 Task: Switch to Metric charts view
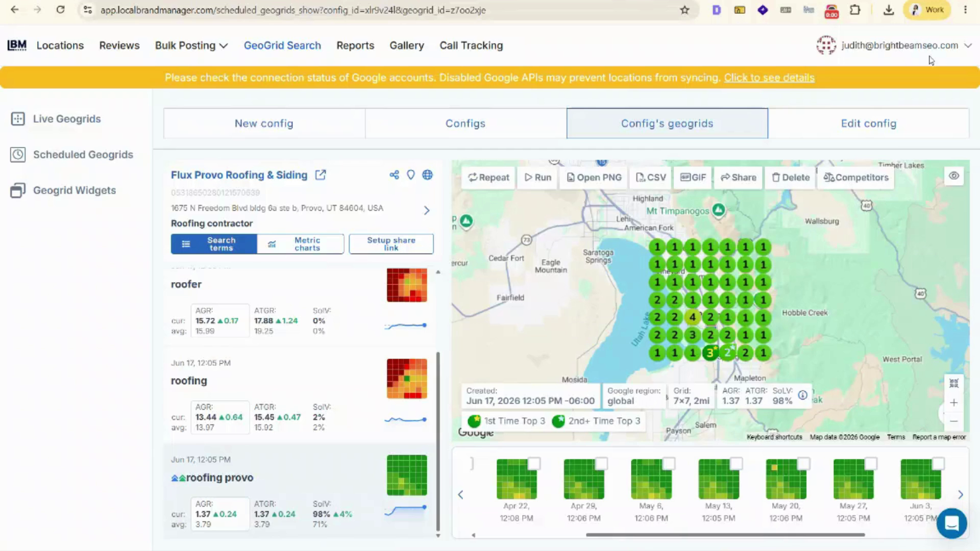click(x=301, y=244)
